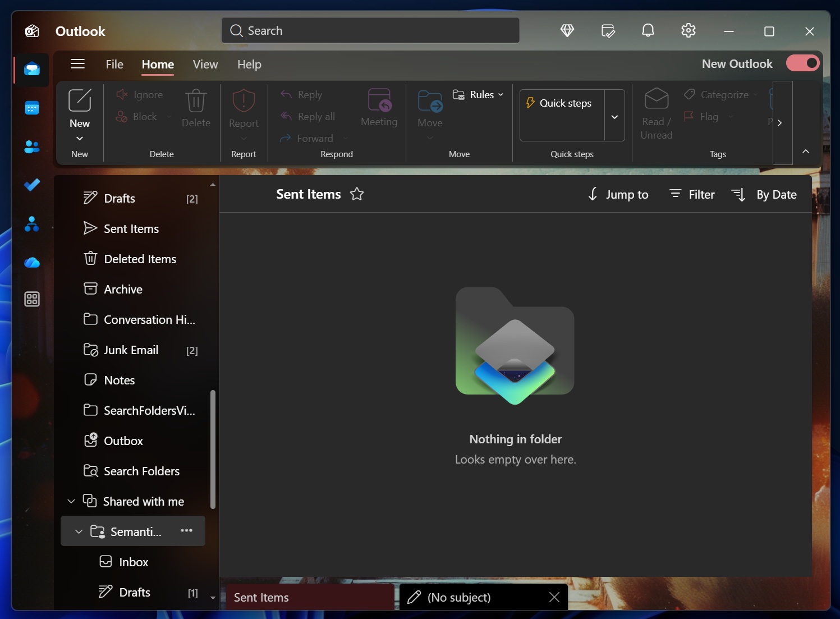This screenshot has width=840, height=619.
Task: Click the folder pane vertical scrollbar
Action: [x=213, y=449]
